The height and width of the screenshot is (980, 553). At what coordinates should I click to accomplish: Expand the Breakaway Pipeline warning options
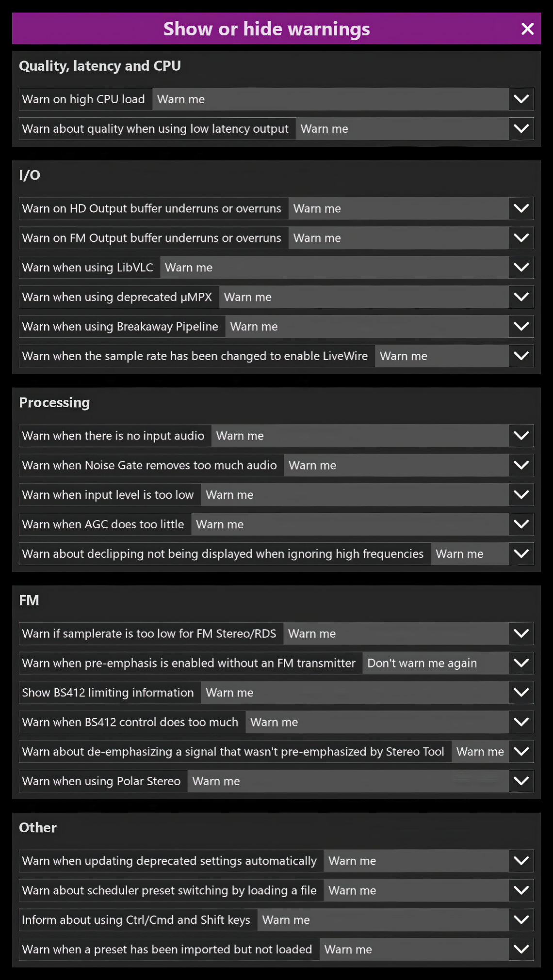[x=521, y=327]
